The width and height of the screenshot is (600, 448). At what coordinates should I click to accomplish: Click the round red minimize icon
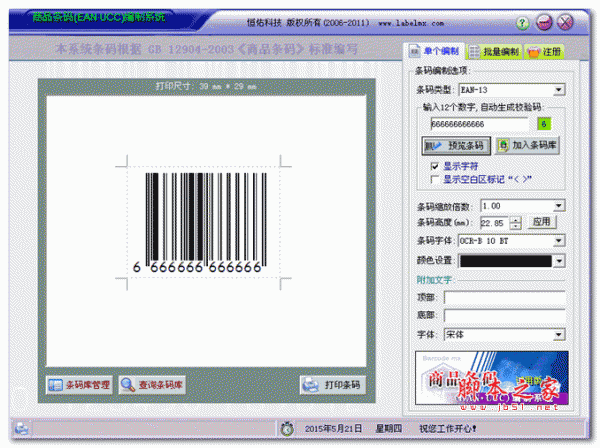click(544, 23)
